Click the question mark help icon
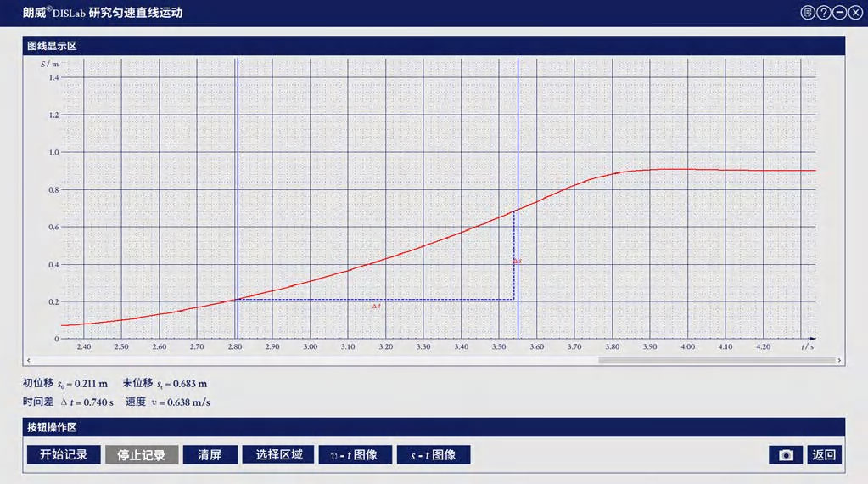Image resolution: width=868 pixels, height=484 pixels. tap(824, 13)
